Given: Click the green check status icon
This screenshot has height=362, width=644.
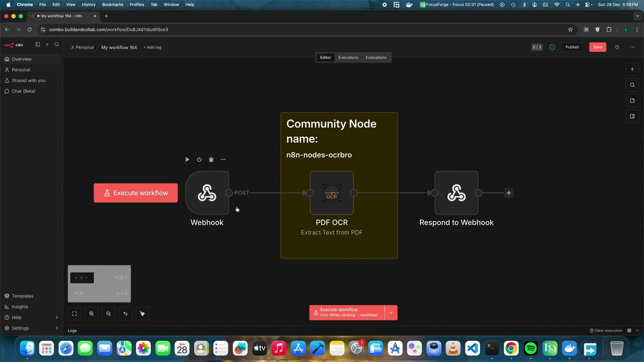Looking at the screenshot, I should [552, 47].
